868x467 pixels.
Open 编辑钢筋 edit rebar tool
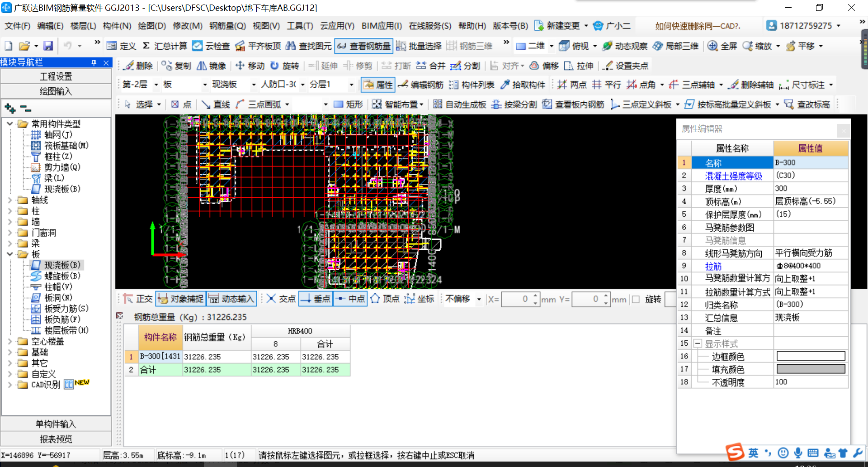421,85
